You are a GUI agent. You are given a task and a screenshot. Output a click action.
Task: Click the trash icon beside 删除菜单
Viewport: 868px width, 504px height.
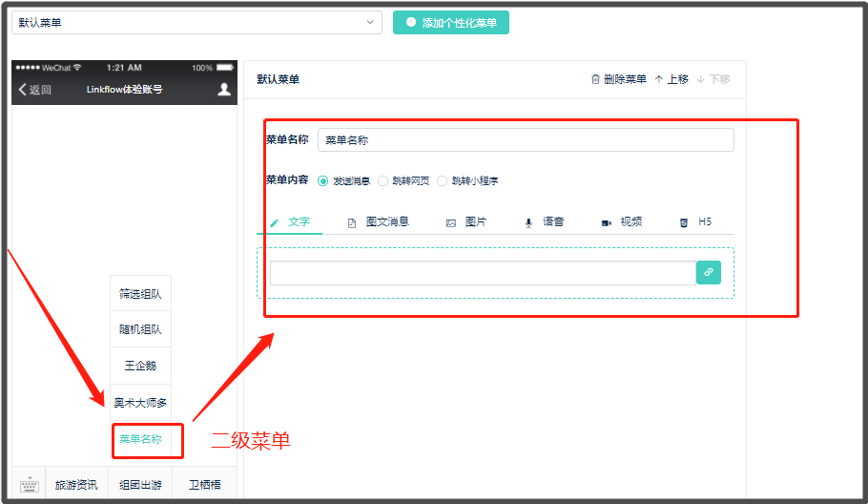(x=595, y=79)
